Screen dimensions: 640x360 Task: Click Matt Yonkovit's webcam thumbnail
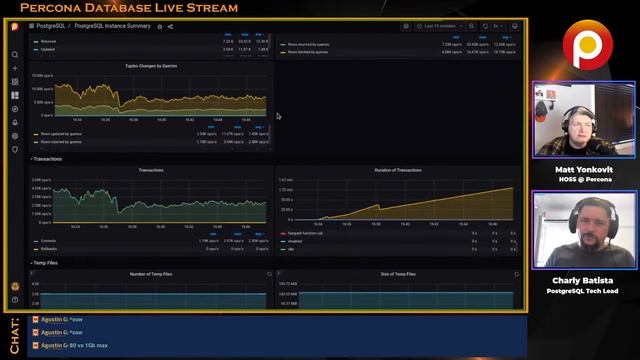pos(584,119)
